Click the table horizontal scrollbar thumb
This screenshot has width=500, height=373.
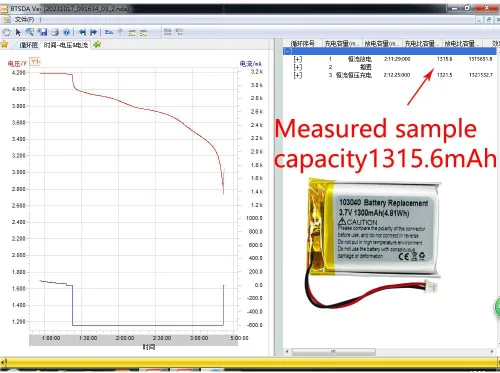(x=334, y=351)
